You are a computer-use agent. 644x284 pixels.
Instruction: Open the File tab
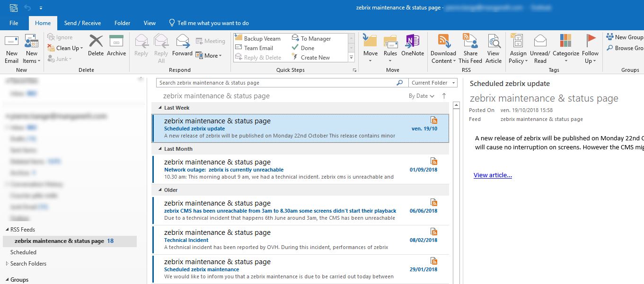coord(14,23)
